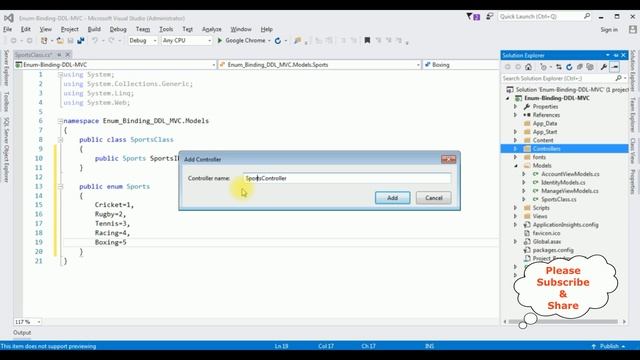Open the Boxing member dropdown
The width and height of the screenshot is (640, 360).
[461, 65]
